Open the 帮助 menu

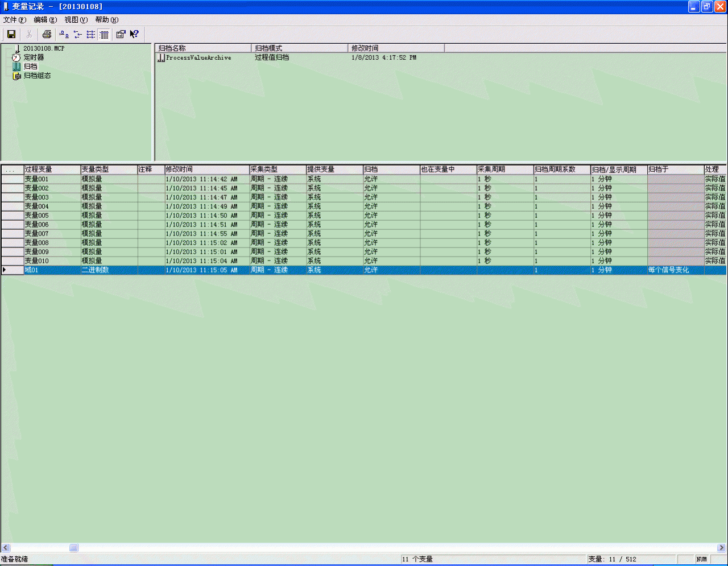pos(106,20)
